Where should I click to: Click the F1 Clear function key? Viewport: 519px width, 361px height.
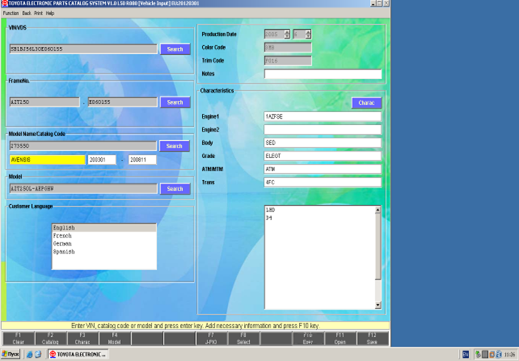[x=18, y=338]
